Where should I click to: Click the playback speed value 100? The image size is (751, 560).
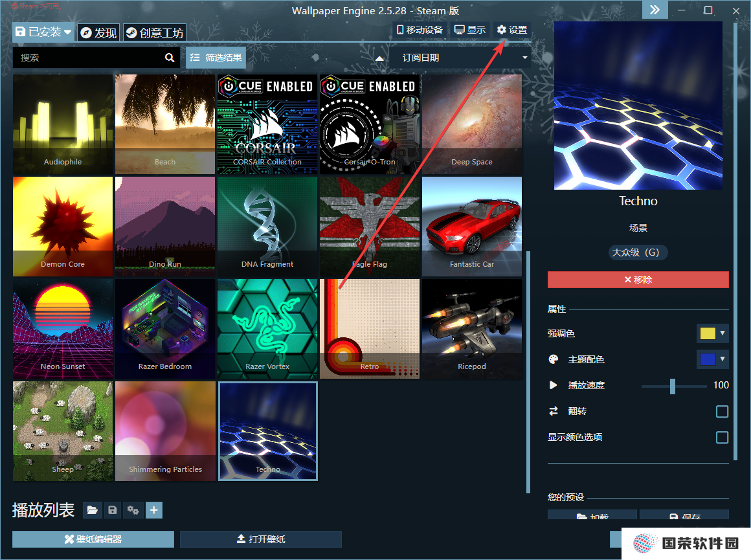pyautogui.click(x=721, y=385)
